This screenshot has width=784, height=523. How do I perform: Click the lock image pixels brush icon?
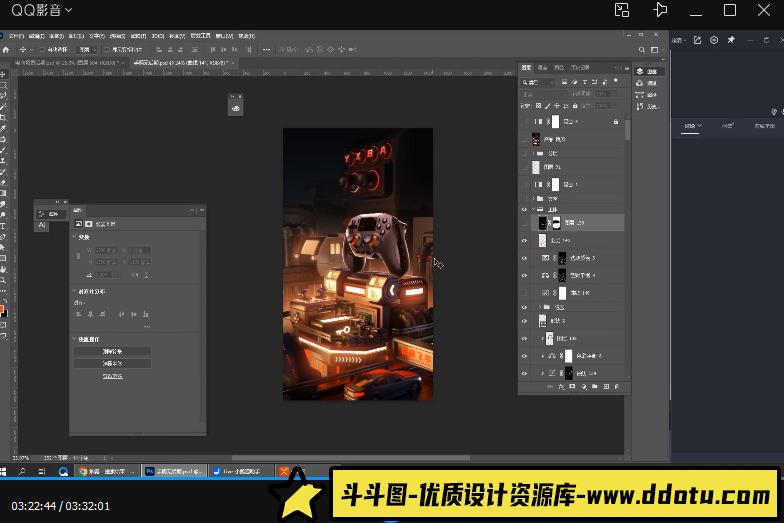pyautogui.click(x=548, y=106)
